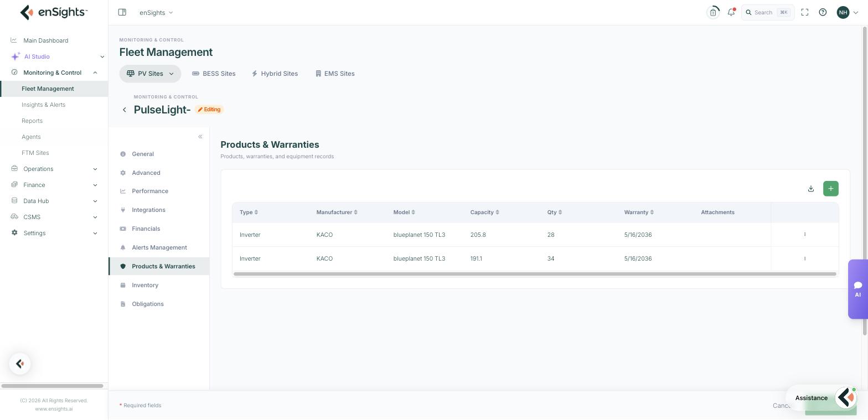Expand Settings section
868x420 pixels.
[54, 233]
